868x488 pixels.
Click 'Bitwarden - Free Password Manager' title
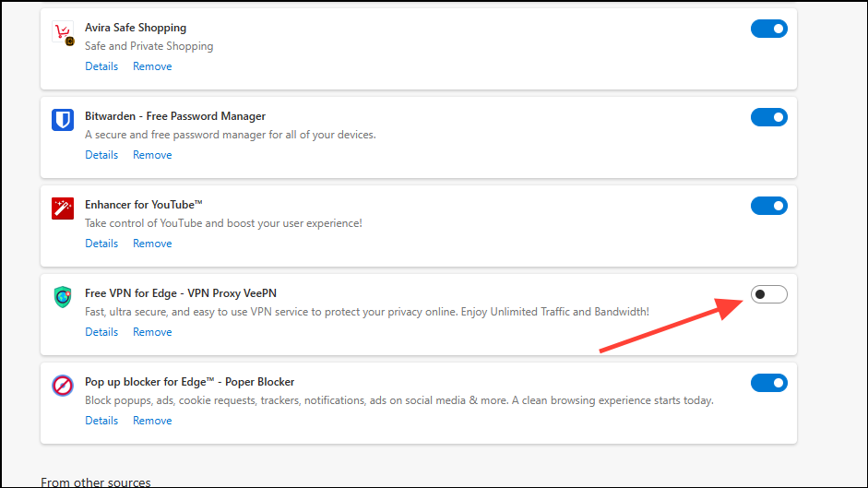point(175,116)
